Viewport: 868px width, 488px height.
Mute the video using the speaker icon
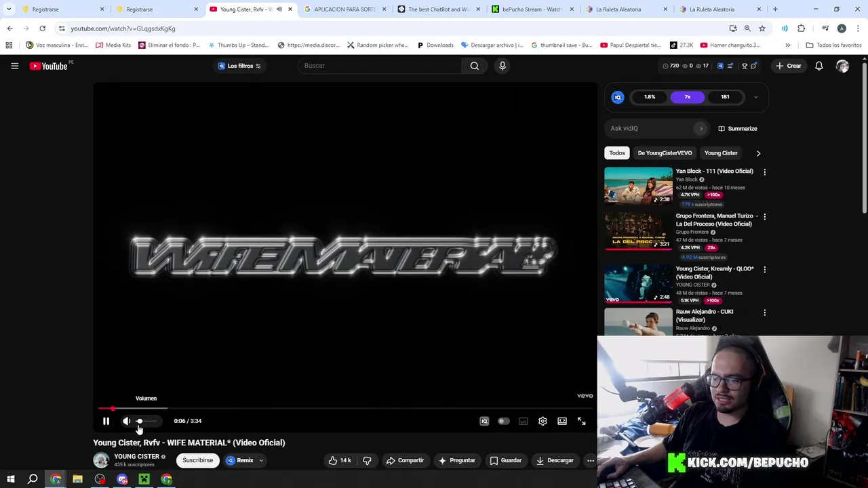126,421
